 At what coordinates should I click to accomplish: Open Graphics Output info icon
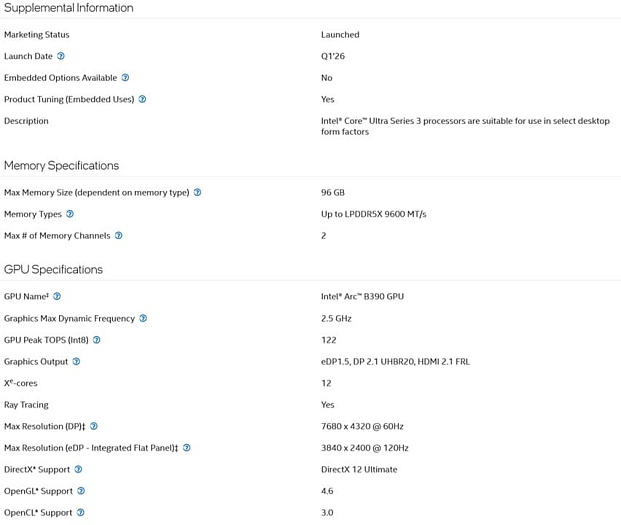[x=76, y=362]
